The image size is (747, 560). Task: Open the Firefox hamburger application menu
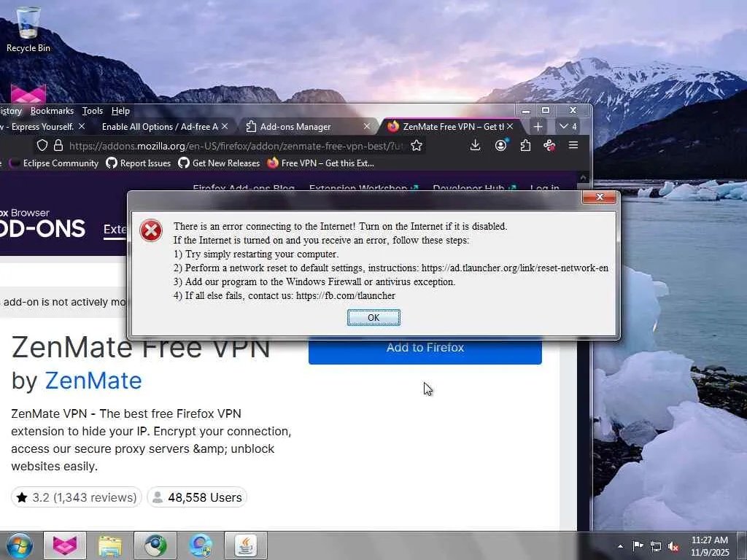pyautogui.click(x=573, y=145)
